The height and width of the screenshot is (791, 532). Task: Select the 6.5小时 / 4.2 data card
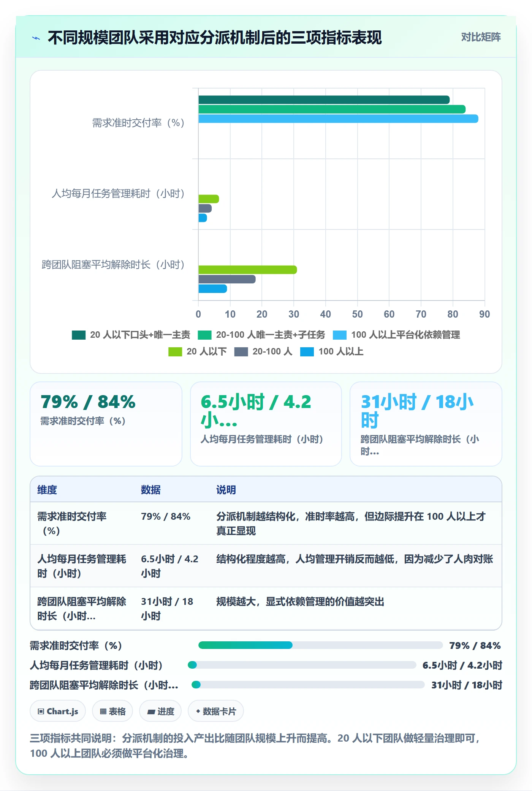tap(266, 424)
